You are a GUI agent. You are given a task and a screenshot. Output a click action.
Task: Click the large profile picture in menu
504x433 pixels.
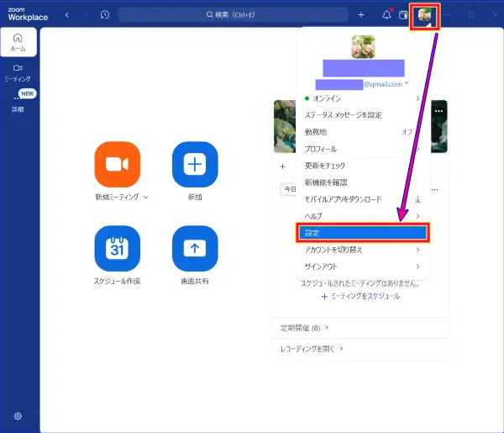pyautogui.click(x=363, y=47)
